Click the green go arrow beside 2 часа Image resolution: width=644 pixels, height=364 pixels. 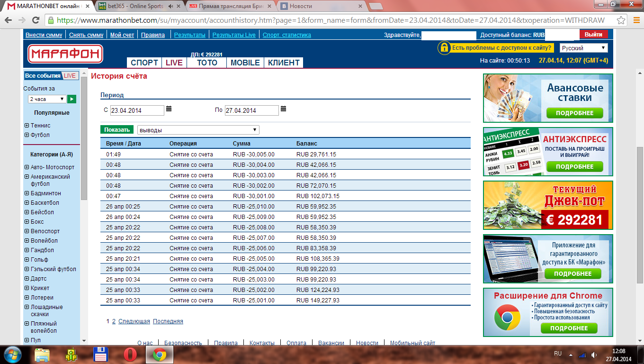(x=72, y=99)
